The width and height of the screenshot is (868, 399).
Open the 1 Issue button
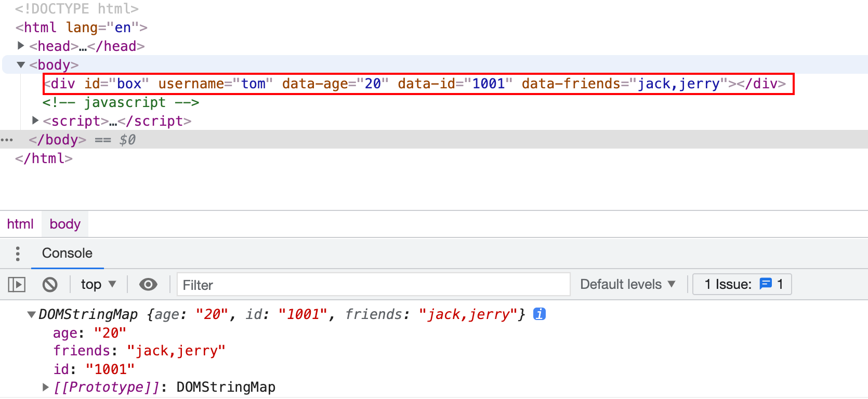tap(742, 284)
